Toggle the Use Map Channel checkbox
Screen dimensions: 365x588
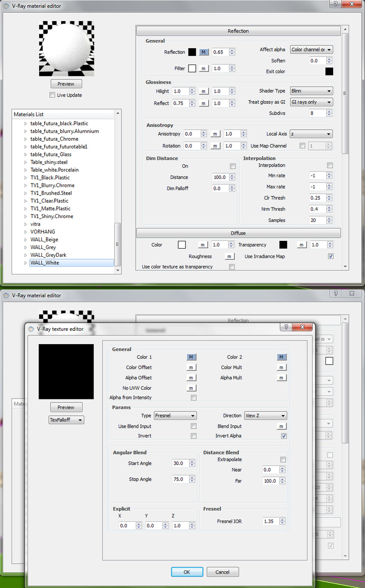click(302, 146)
